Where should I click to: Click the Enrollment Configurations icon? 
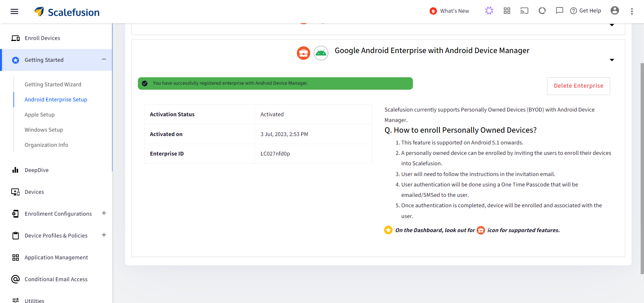[15, 214]
